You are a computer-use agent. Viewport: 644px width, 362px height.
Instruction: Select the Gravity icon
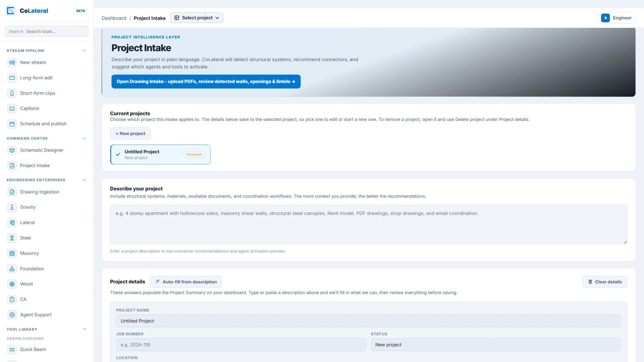(12, 207)
